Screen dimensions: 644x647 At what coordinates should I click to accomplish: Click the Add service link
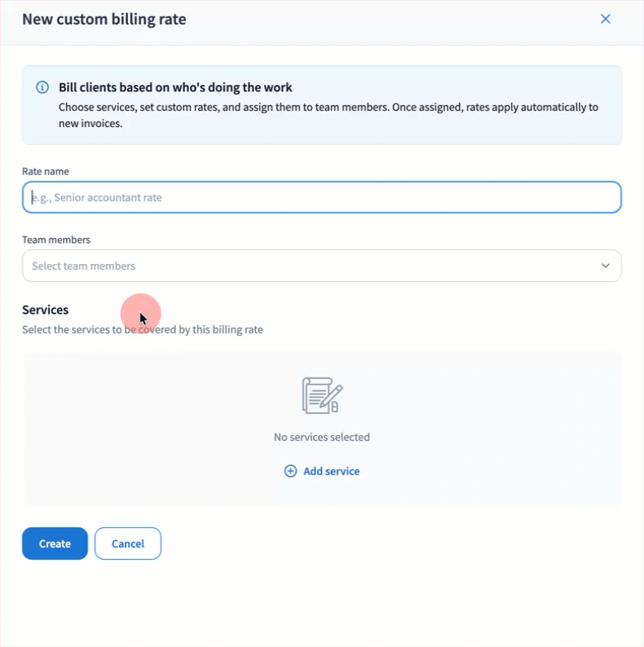point(331,471)
